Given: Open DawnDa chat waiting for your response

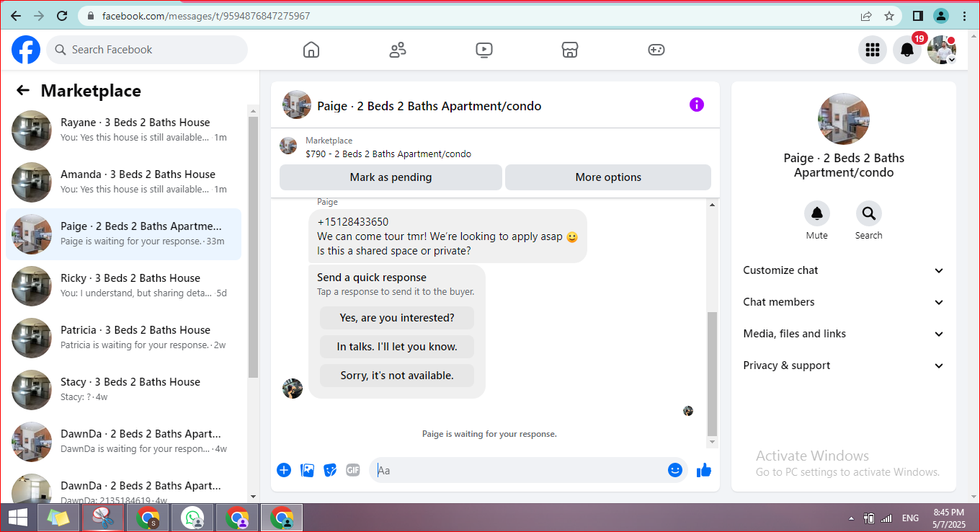Looking at the screenshot, I should (124, 442).
